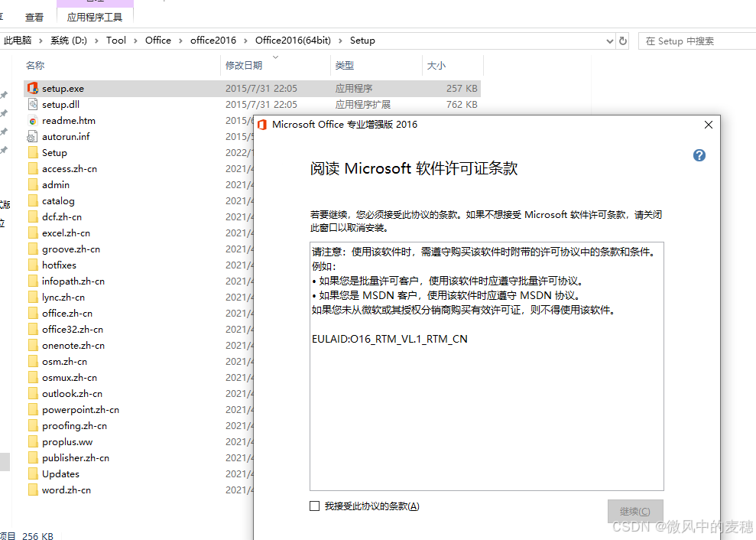
Task: Select the dcf.zh-cn folder icon
Action: pyautogui.click(x=33, y=216)
